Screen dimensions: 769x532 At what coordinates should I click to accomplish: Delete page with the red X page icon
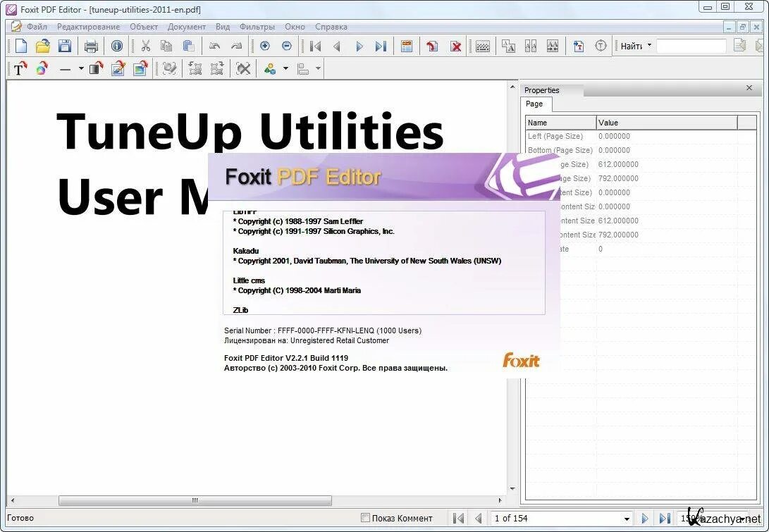[x=456, y=46]
